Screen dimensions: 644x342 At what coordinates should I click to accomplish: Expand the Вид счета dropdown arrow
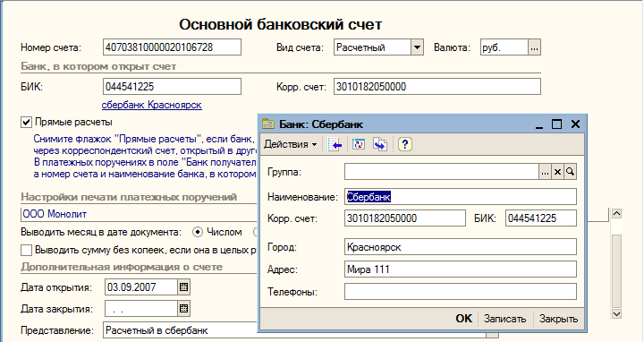coord(417,47)
